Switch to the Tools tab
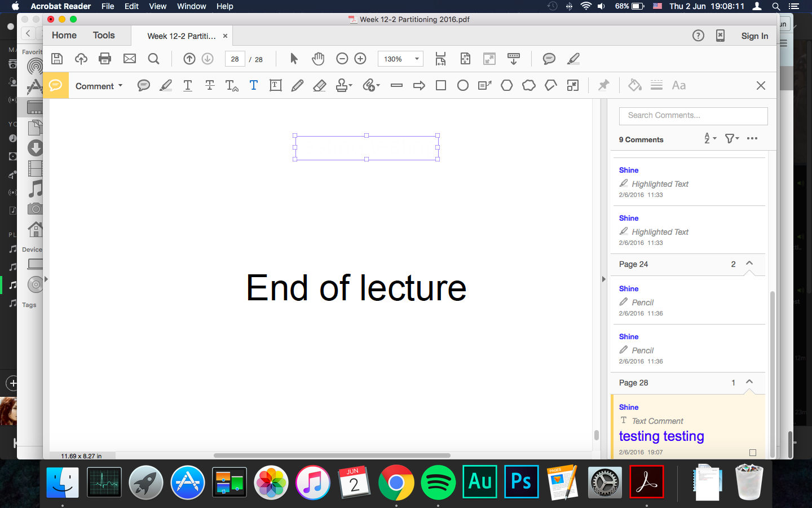Viewport: 812px width, 508px height. (104, 35)
